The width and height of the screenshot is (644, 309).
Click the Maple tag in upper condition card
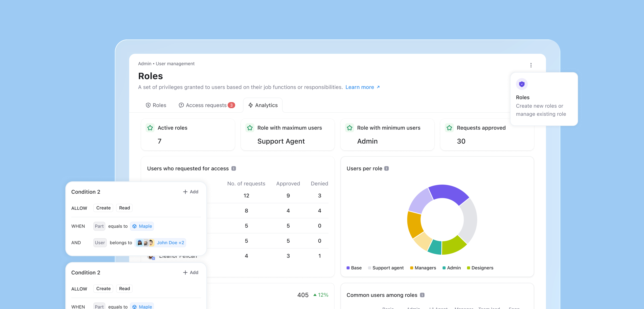coord(142,226)
